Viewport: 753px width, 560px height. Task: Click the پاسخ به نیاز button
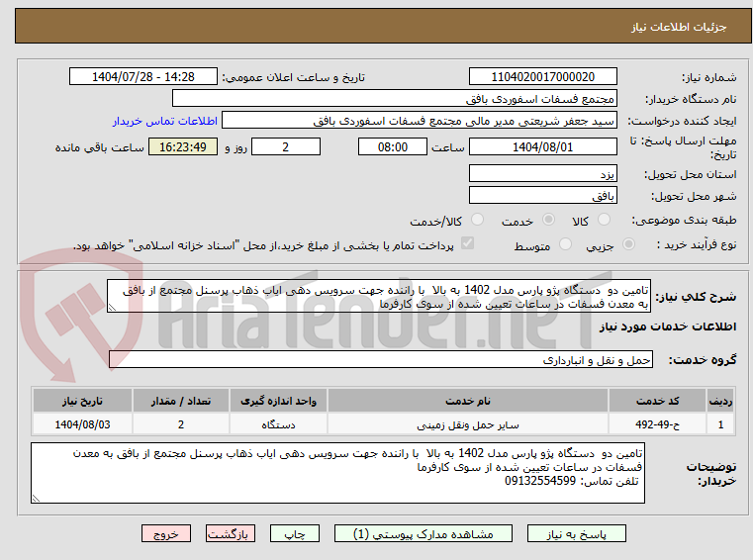pos(577,534)
